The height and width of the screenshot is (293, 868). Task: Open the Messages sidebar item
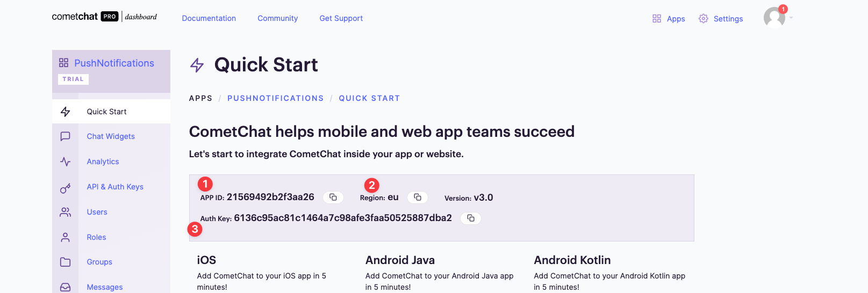click(x=105, y=287)
